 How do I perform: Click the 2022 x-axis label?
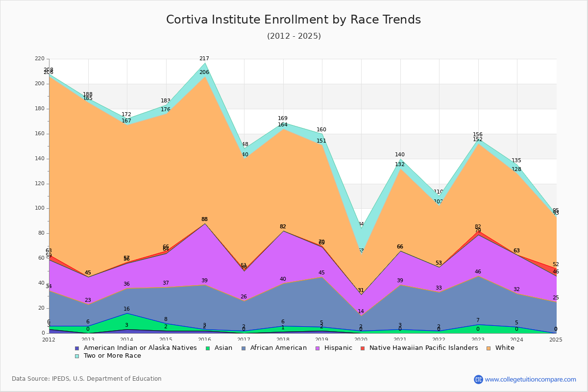point(439,340)
